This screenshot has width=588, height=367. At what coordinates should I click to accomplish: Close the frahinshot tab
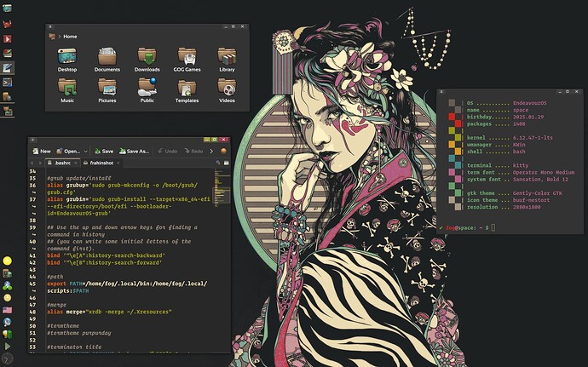pyautogui.click(x=118, y=163)
